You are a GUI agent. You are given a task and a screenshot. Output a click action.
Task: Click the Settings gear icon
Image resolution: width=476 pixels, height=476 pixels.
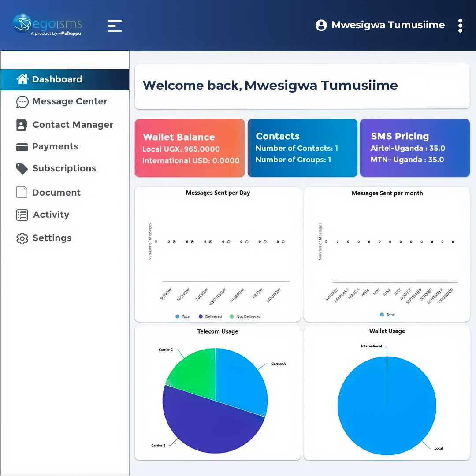22,238
